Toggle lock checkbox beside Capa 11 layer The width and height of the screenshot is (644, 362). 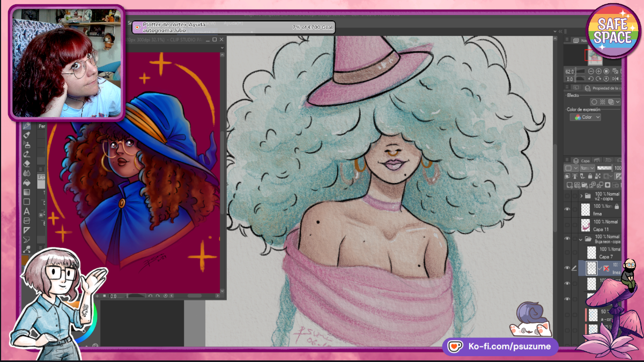point(575,225)
